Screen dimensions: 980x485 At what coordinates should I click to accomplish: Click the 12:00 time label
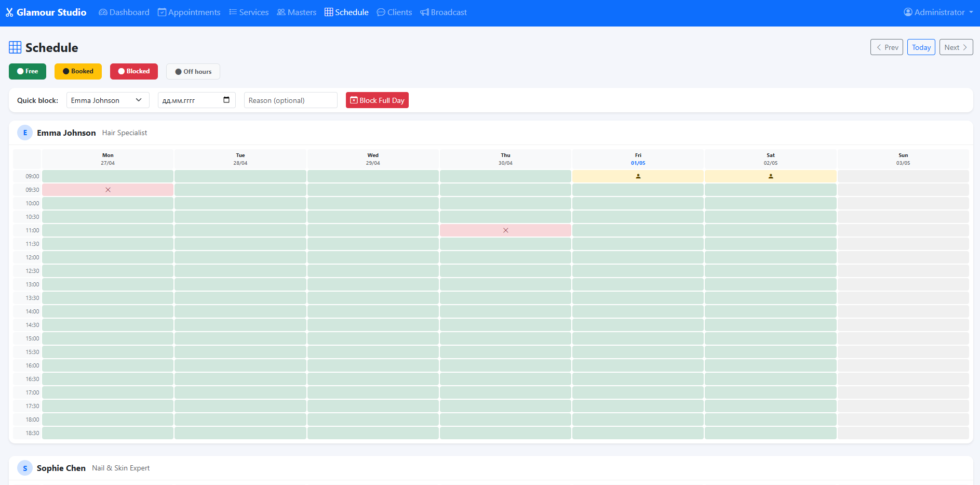pyautogui.click(x=32, y=257)
